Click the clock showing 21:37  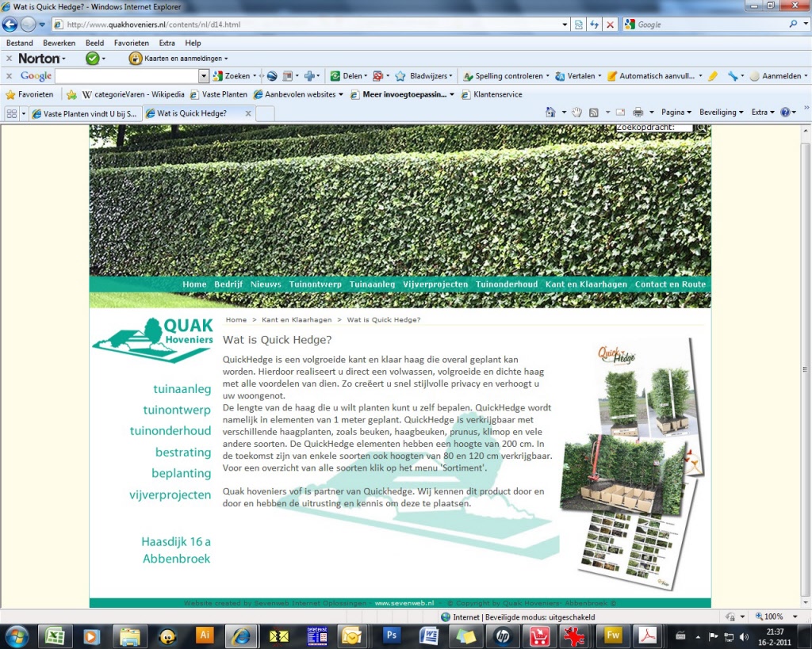[775, 632]
